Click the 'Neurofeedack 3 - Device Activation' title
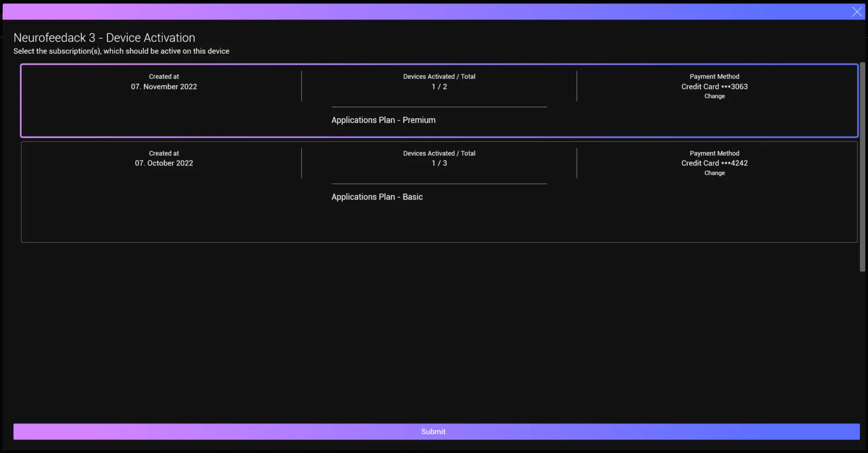The width and height of the screenshot is (868, 453). point(105,38)
